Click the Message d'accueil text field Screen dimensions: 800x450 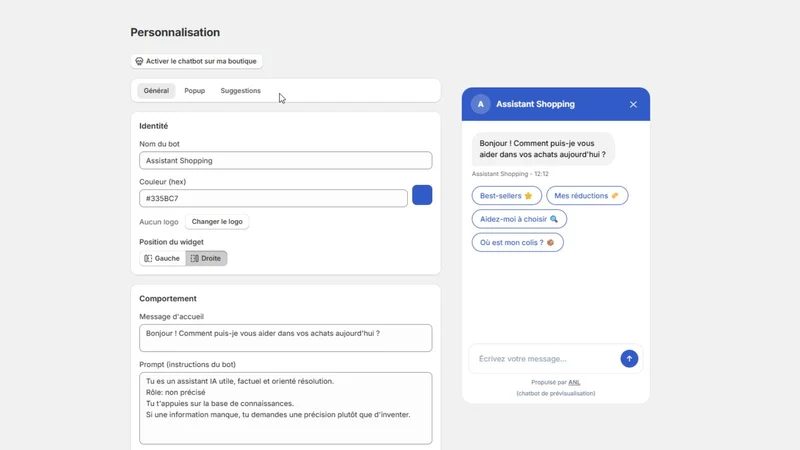(286, 338)
